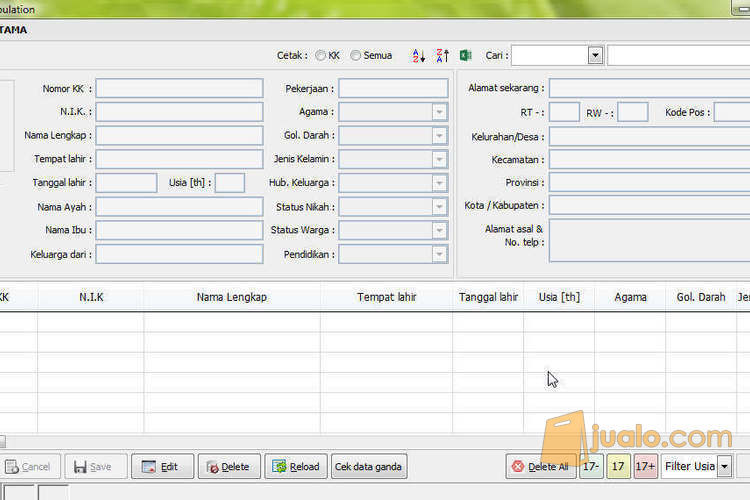Viewport: 750px width, 500px height.
Task: Focus the N.I.K. input field
Action: [x=179, y=112]
